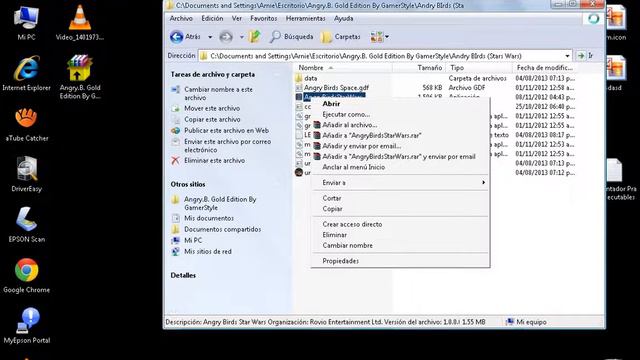The width and height of the screenshot is (640, 360).
Task: Open MyEpson Portal desktop shortcut
Action: click(x=27, y=326)
